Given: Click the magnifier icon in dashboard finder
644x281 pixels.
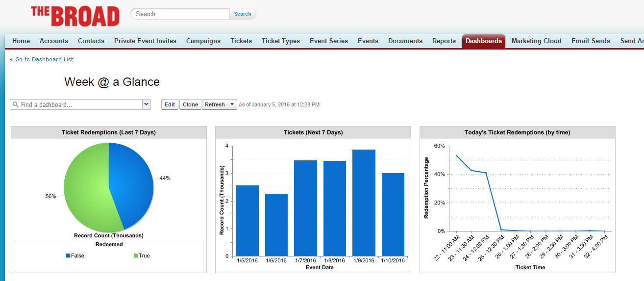Looking at the screenshot, I should point(16,104).
